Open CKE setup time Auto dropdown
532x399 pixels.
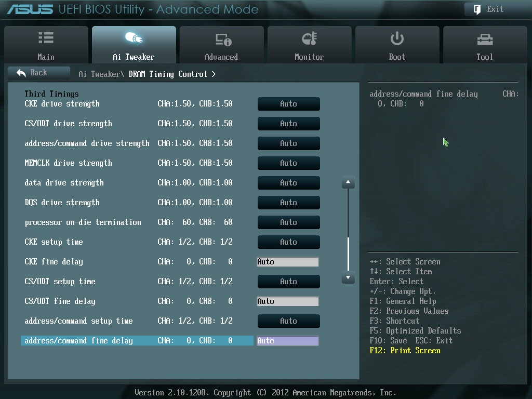click(x=289, y=242)
